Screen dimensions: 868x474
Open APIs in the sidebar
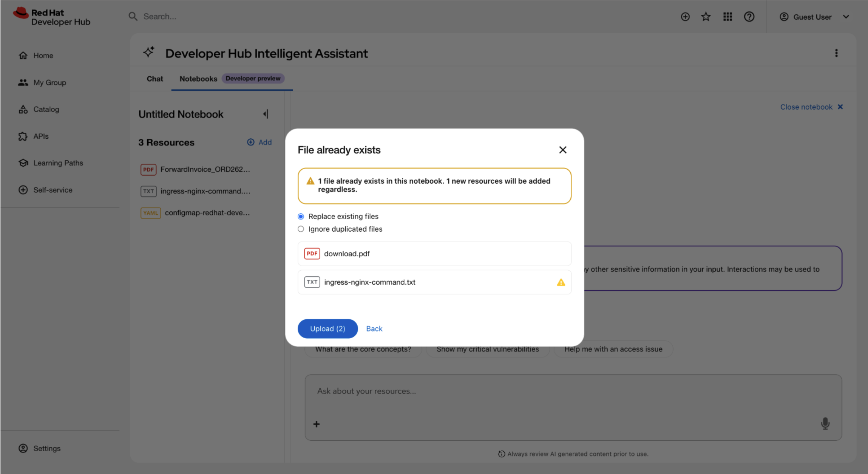tap(34, 136)
